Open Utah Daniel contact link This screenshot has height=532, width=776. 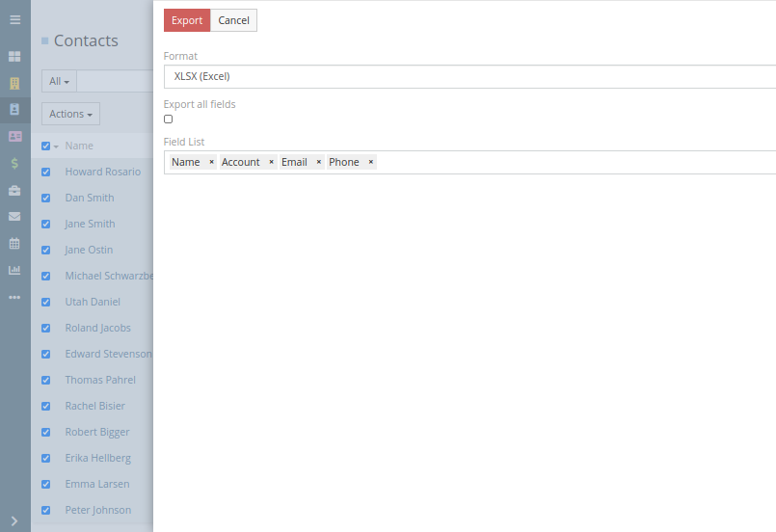tap(93, 302)
